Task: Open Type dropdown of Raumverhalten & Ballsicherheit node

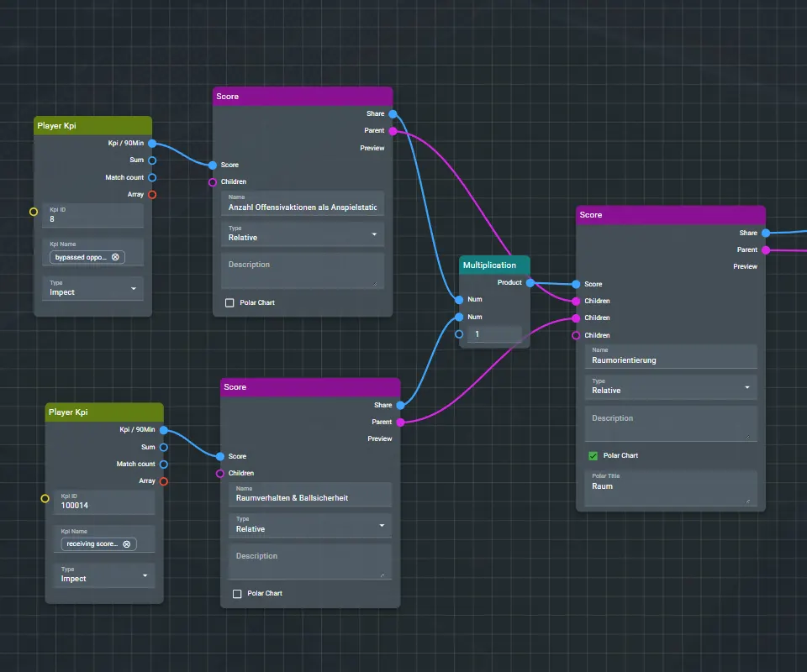Action: click(x=310, y=526)
